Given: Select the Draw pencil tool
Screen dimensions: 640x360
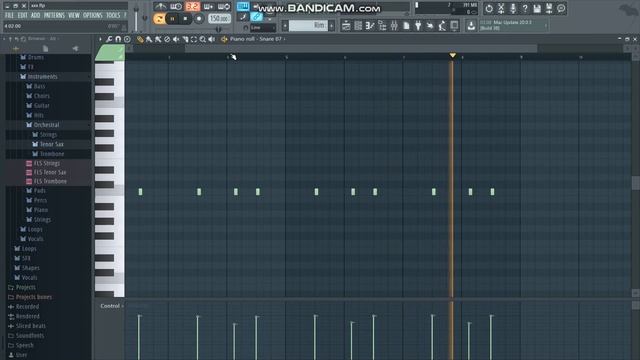Looking at the screenshot, I should click(x=140, y=39).
